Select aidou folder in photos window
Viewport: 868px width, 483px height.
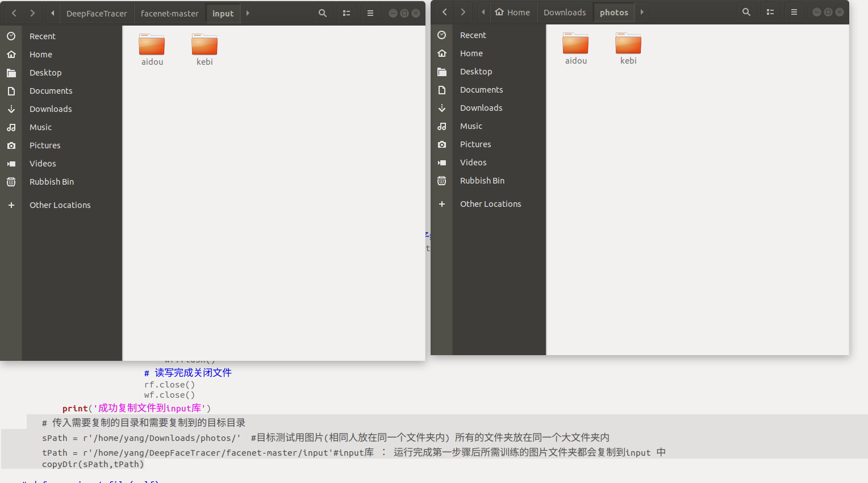pos(575,49)
